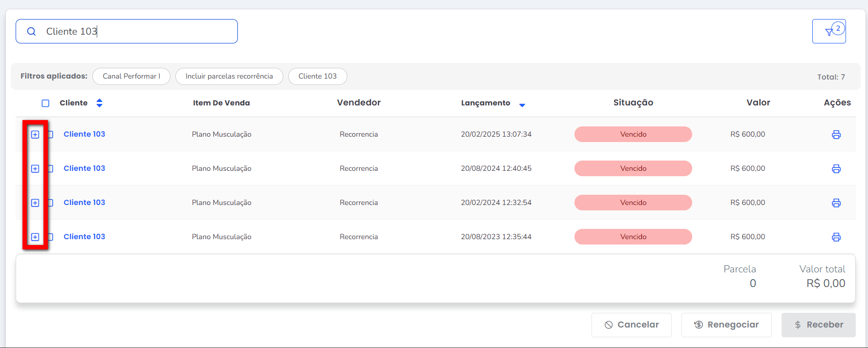Print the 20/08/2024 launch entry
This screenshot has width=868, height=348.
pyautogui.click(x=836, y=169)
